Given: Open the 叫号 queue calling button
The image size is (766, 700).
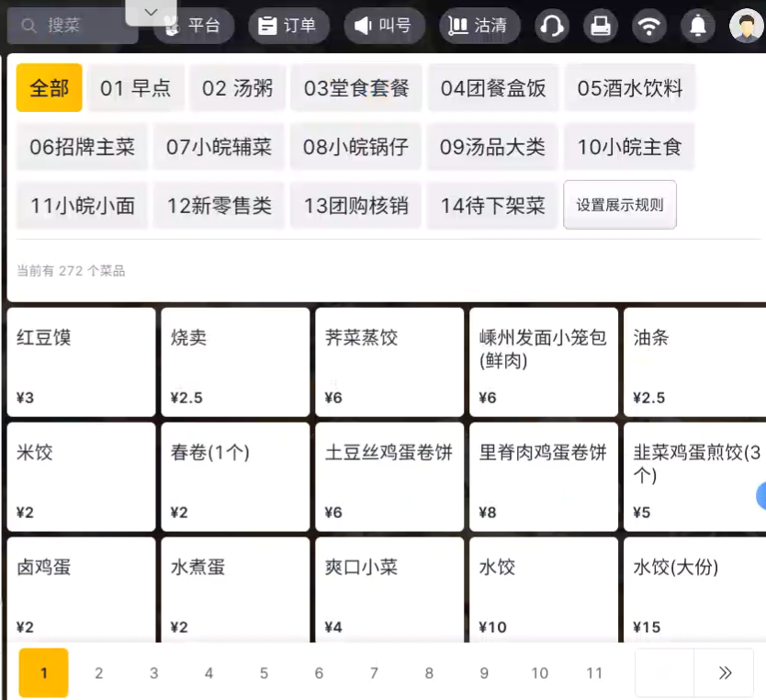Looking at the screenshot, I should [x=383, y=26].
